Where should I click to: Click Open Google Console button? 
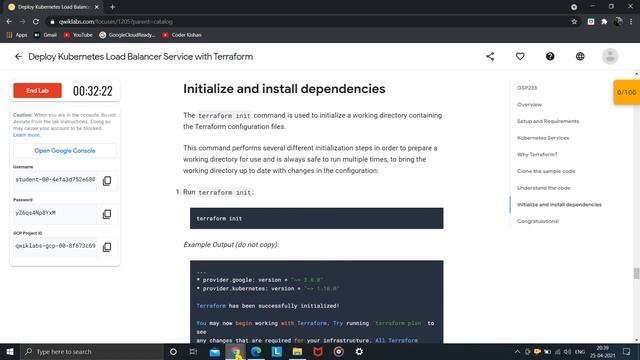[65, 151]
